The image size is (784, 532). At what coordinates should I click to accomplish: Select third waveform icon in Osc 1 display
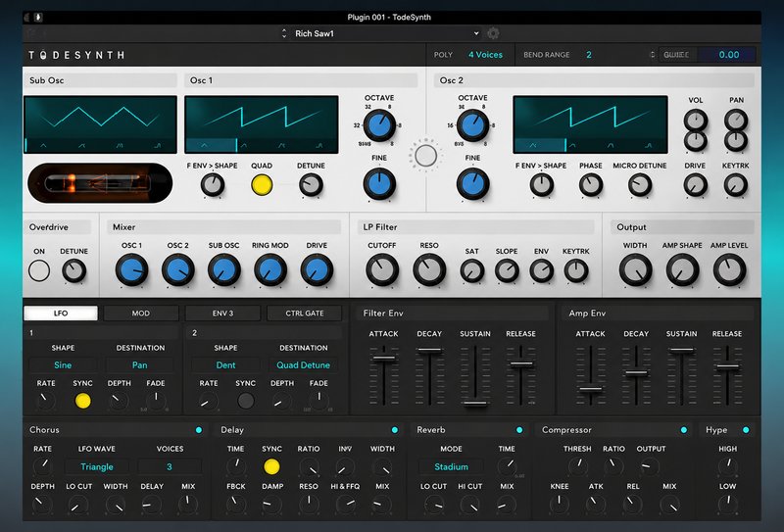[x=282, y=146]
